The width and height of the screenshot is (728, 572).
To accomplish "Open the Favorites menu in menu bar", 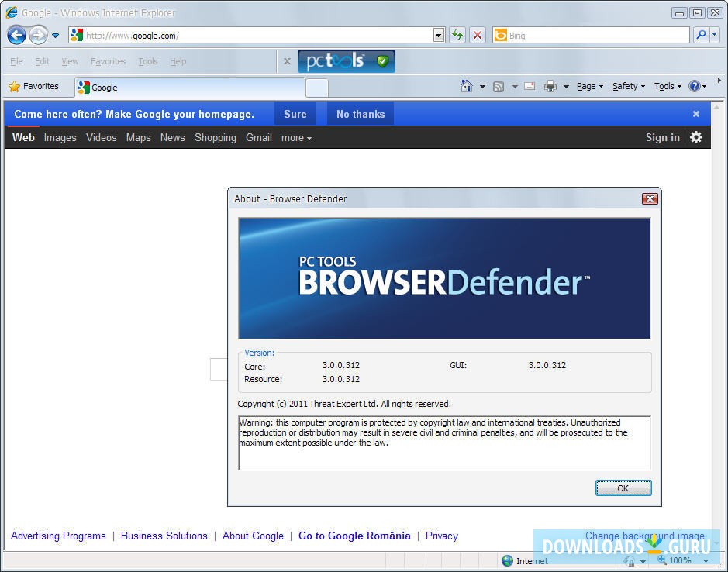I will coord(109,61).
